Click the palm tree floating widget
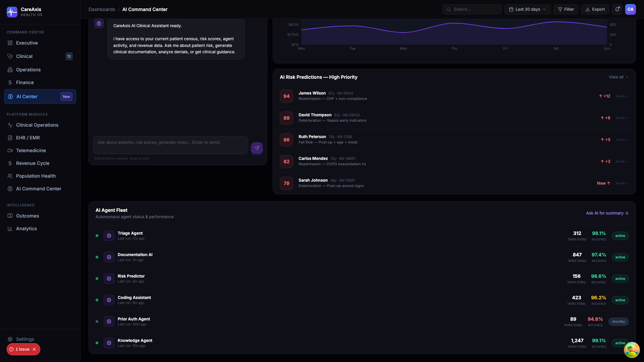The image size is (644, 362). coord(632,350)
